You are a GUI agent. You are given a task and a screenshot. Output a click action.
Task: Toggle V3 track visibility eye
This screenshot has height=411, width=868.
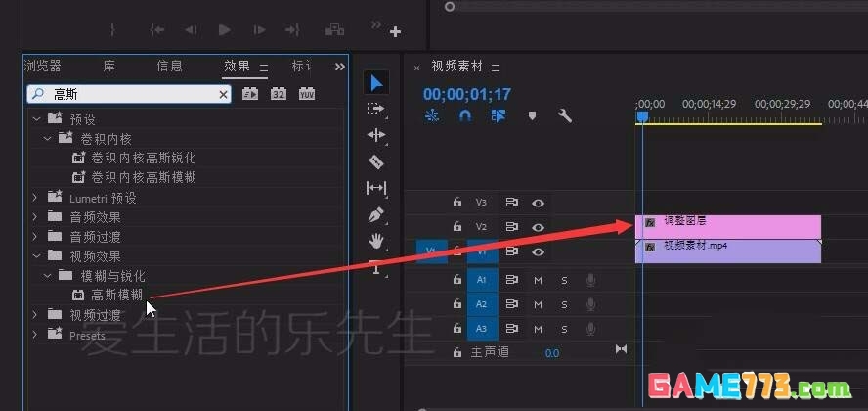tap(538, 203)
